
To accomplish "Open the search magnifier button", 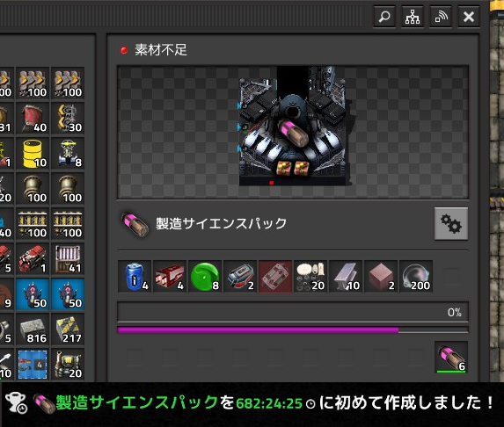I will tap(384, 17).
